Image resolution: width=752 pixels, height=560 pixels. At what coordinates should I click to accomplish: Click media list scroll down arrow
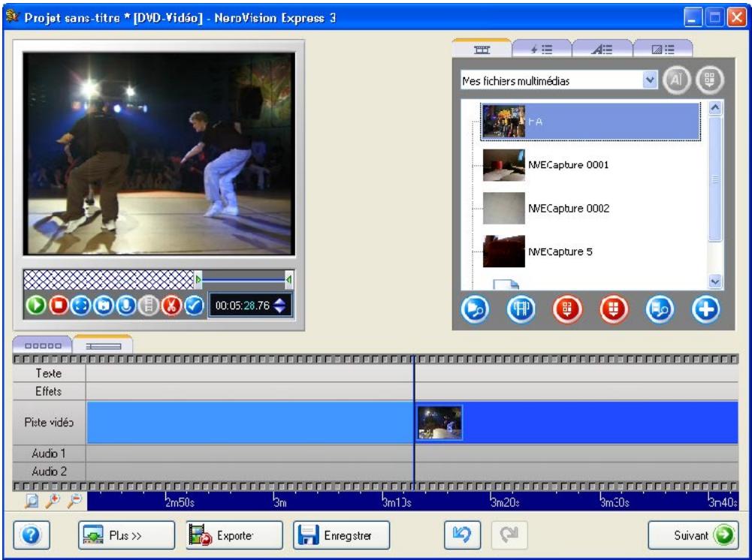click(x=715, y=282)
